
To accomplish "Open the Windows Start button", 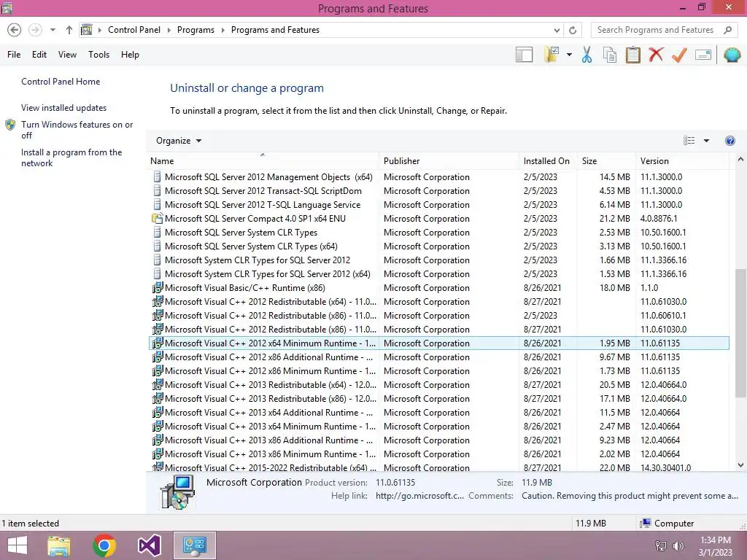I will coord(18,545).
